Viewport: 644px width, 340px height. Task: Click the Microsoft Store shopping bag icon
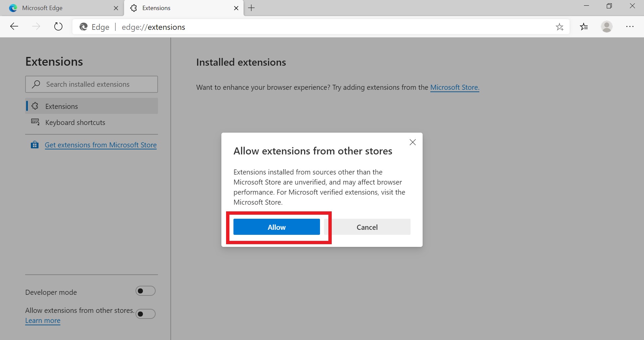coord(35,145)
